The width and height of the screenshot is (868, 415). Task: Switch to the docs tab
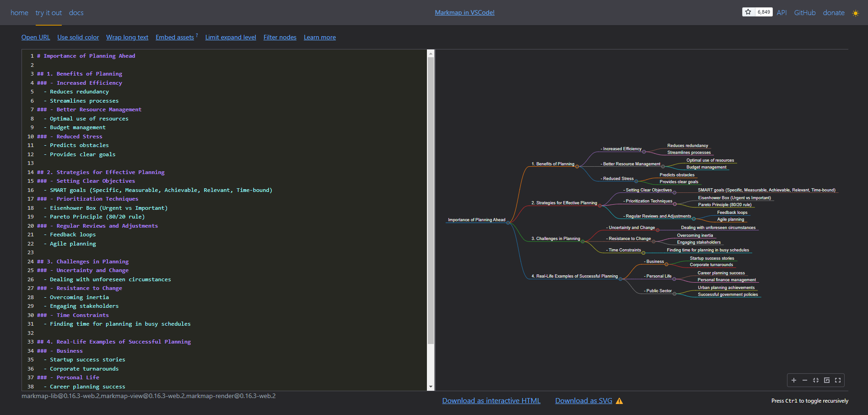pos(76,12)
